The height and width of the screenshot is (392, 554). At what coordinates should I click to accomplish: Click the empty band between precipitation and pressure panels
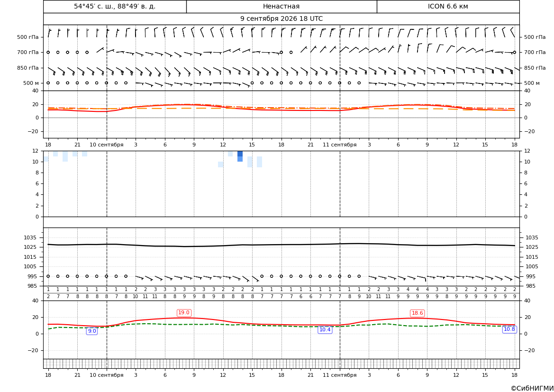coord(281,222)
